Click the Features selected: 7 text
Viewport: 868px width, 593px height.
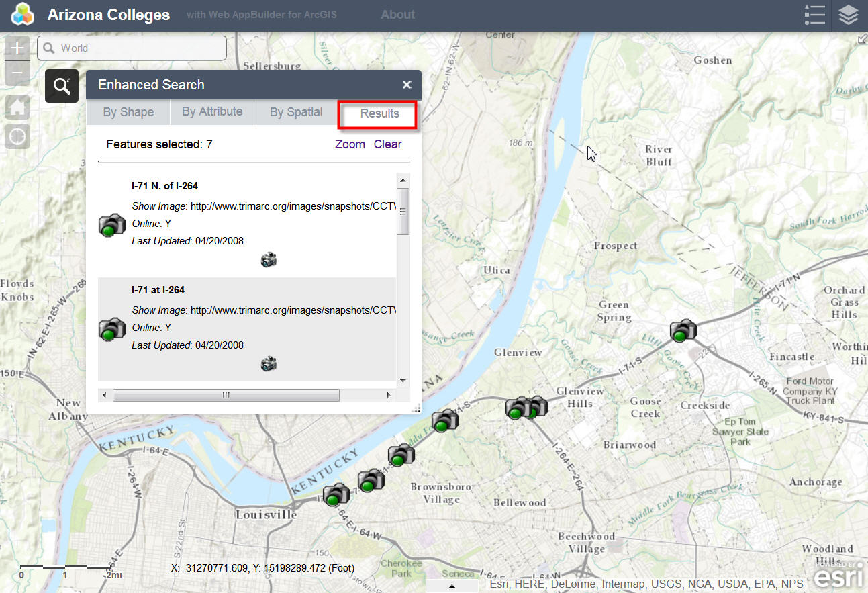(x=159, y=144)
